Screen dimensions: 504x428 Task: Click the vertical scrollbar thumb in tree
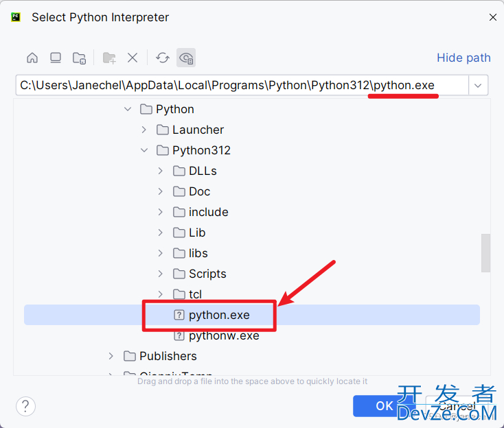coord(485,253)
